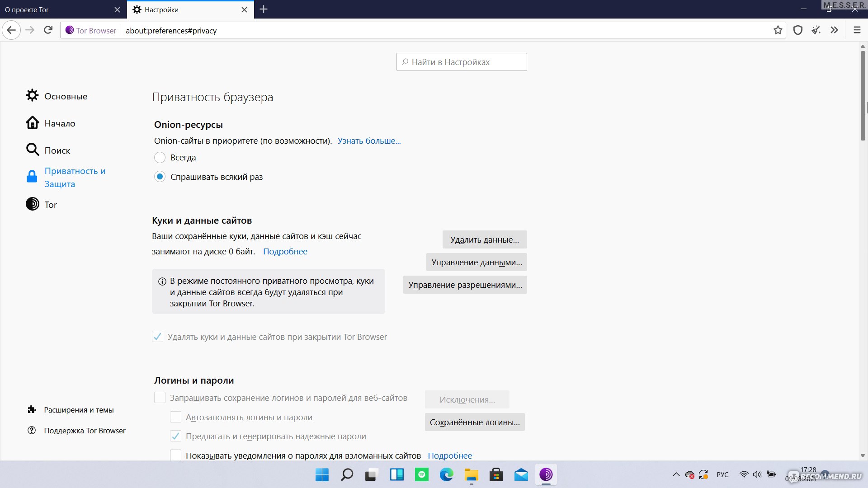Click the Home icon in sidebar
The height and width of the screenshot is (488, 868).
[32, 123]
